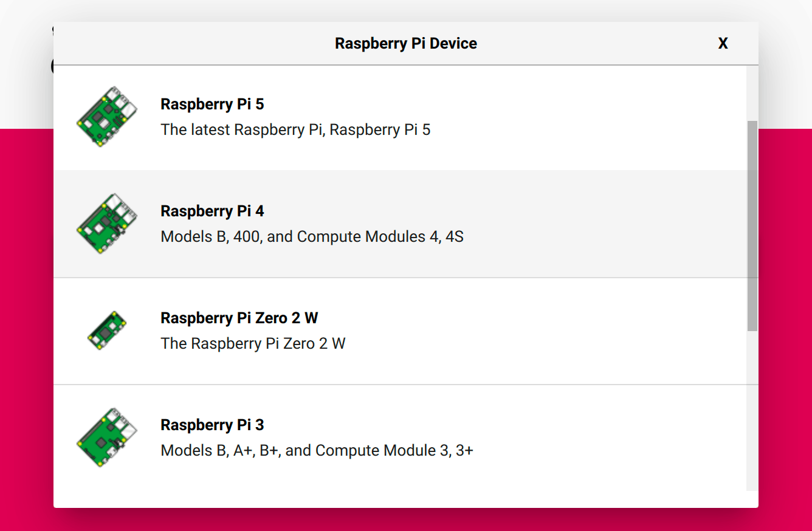Click the "Raspberry Pi Device" dialog heading
The width and height of the screenshot is (812, 531).
click(406, 44)
